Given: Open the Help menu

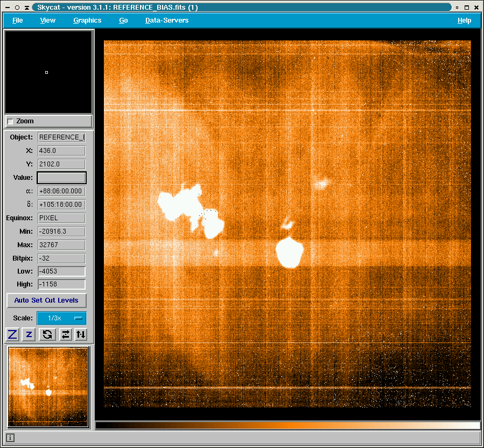Looking at the screenshot, I should coord(464,20).
